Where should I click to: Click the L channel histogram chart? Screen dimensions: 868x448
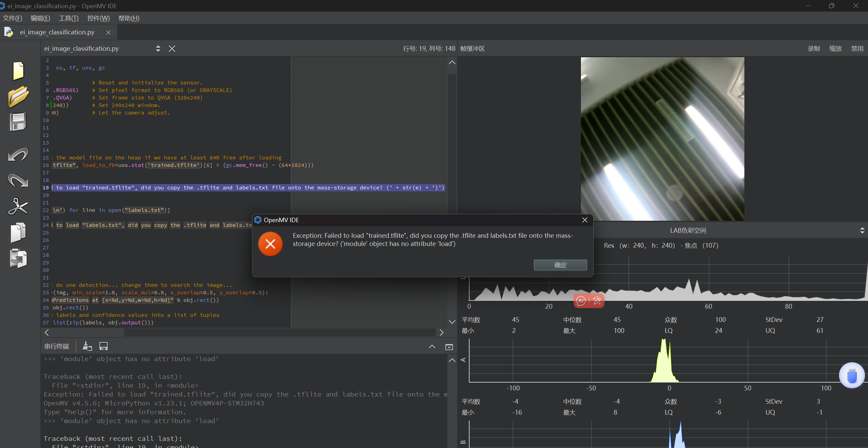pos(668,279)
